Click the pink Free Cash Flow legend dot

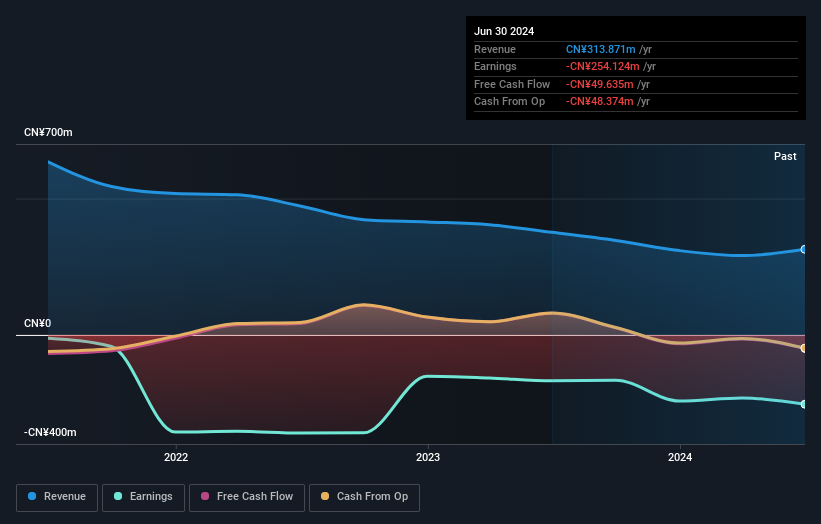[x=205, y=496]
